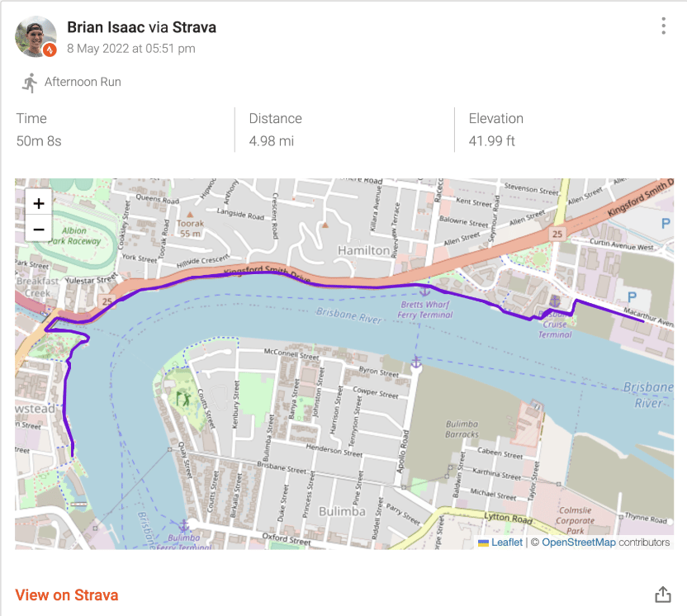Click the Time 50m 8s stat
The image size is (687, 616).
(x=39, y=130)
